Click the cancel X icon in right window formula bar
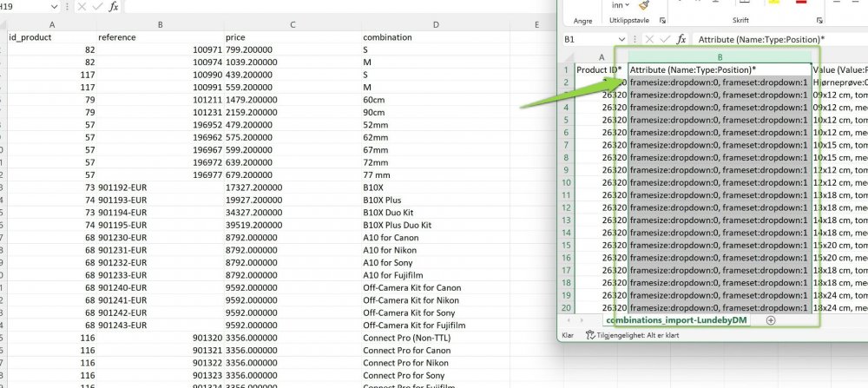Viewport: 868px width, 388px height. point(650,39)
